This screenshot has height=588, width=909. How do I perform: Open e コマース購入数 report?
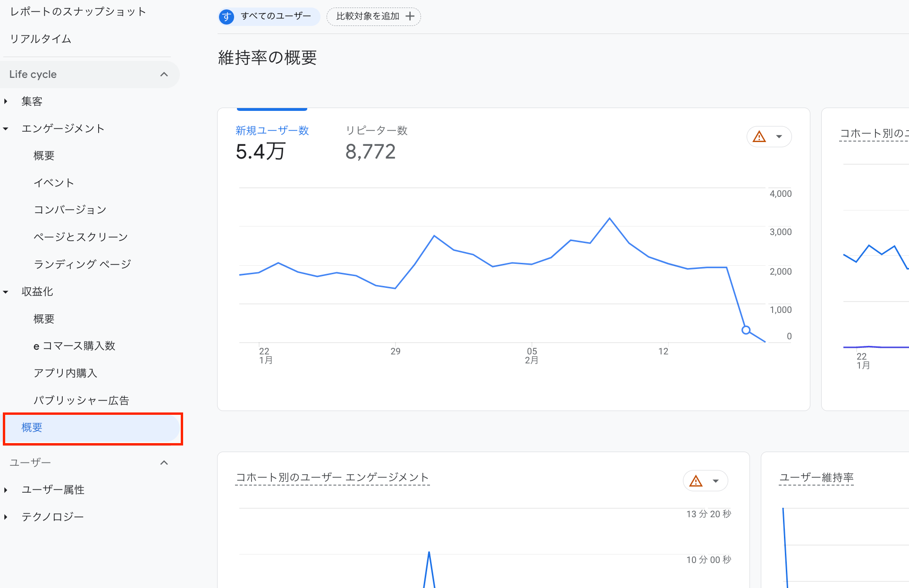coord(74,346)
